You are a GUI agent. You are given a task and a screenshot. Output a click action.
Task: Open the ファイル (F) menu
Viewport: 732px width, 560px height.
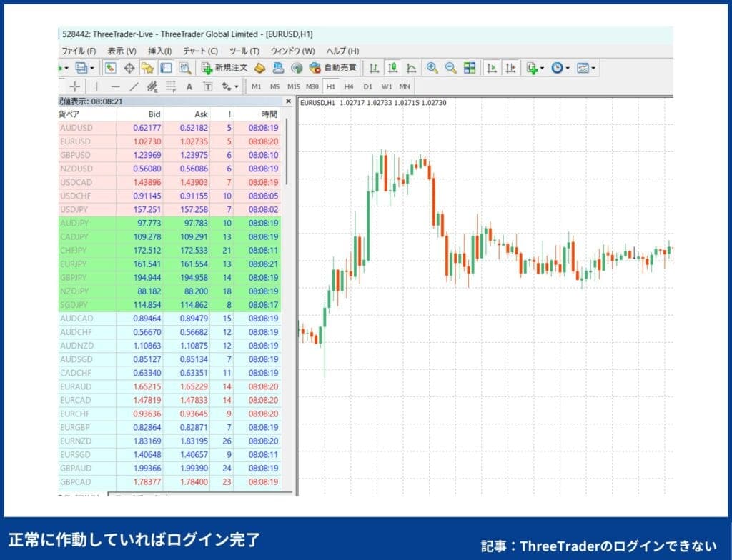tap(79, 51)
